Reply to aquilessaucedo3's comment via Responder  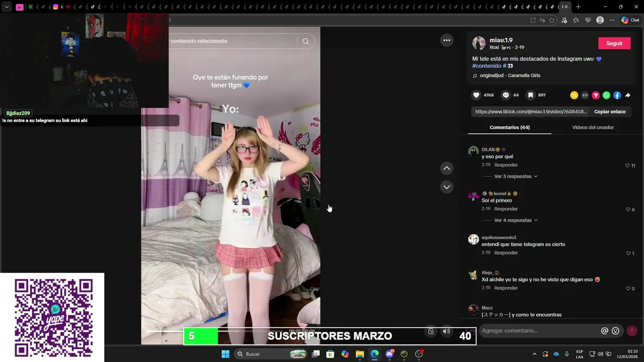pyautogui.click(x=506, y=253)
